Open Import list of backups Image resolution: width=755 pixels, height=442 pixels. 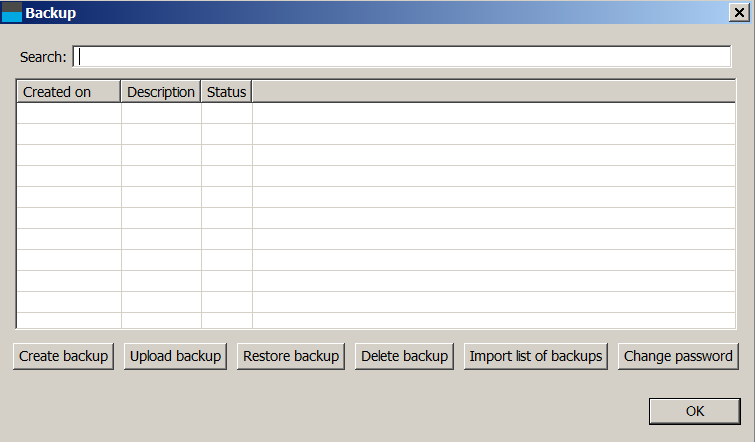tap(536, 356)
